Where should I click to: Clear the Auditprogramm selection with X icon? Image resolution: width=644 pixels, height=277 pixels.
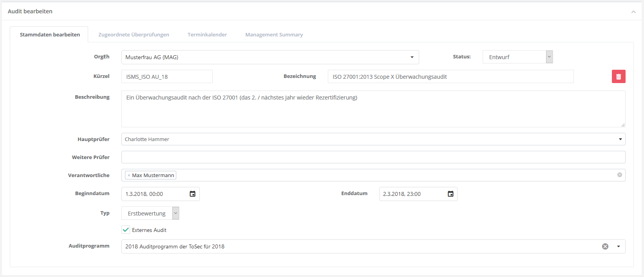click(605, 246)
